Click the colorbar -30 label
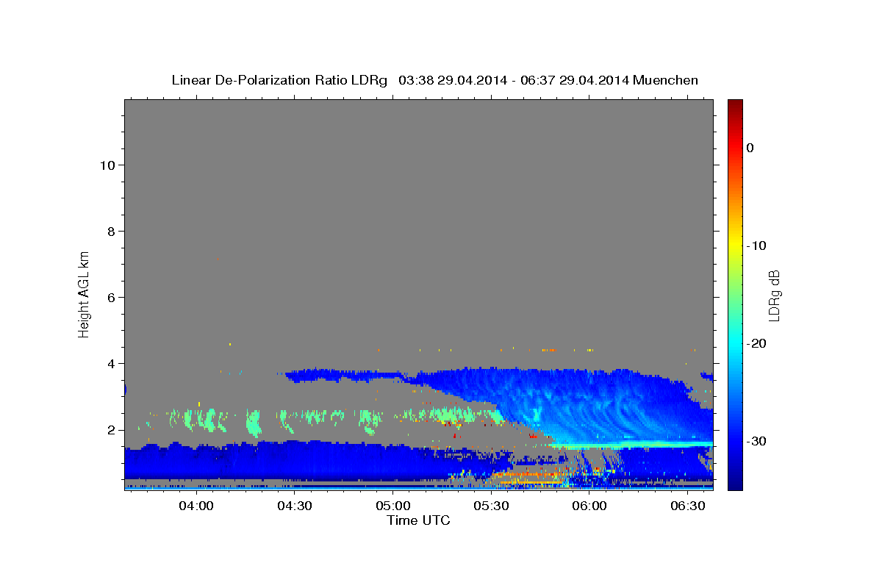Viewport: 882px width, 588px height. coord(757,441)
